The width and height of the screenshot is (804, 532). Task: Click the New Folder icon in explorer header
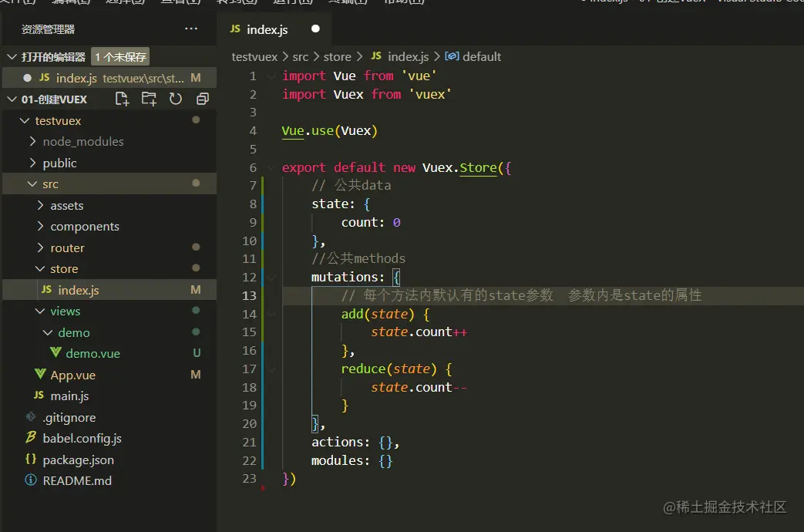pos(149,99)
